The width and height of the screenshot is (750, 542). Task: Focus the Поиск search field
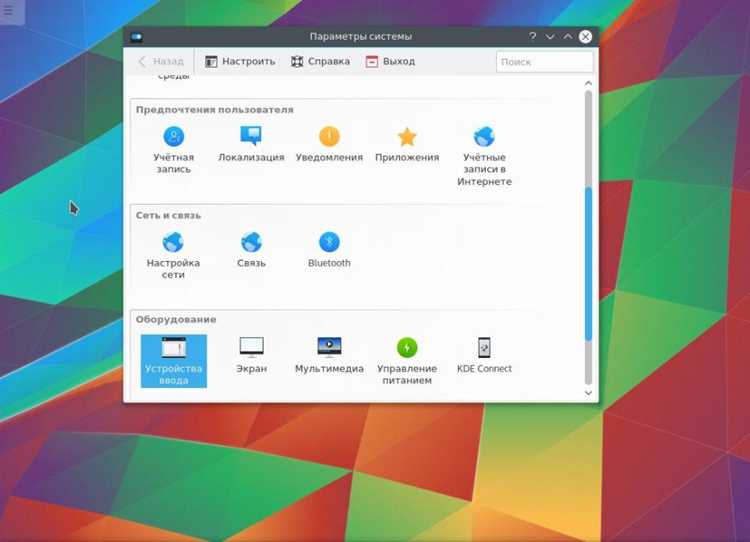[x=544, y=62]
